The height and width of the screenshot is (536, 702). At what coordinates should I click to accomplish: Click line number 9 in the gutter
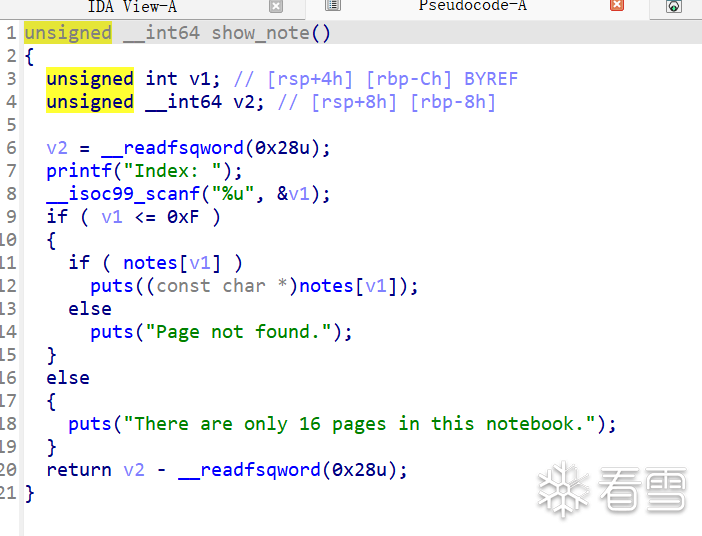click(x=11, y=217)
